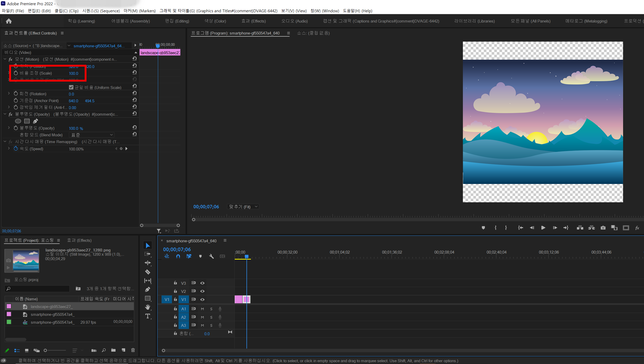Create ellipse mask under Opacity
The height and width of the screenshot is (364, 644).
[18, 121]
